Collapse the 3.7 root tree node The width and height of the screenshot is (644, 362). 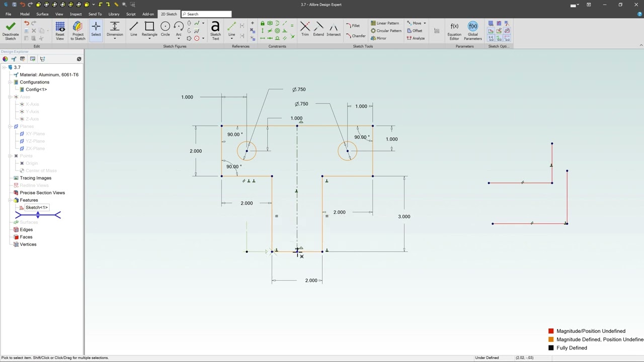(x=4, y=67)
